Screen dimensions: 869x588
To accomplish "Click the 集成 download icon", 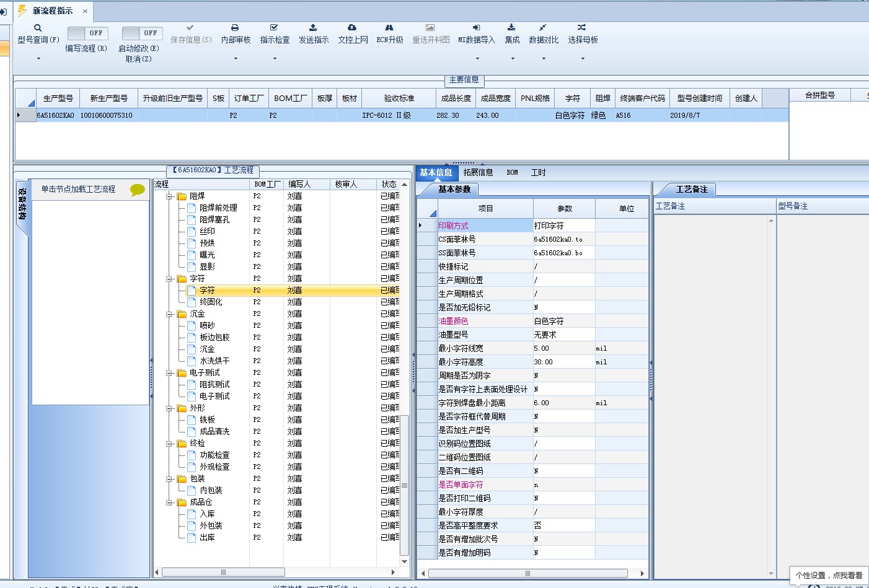I will pyautogui.click(x=511, y=28).
